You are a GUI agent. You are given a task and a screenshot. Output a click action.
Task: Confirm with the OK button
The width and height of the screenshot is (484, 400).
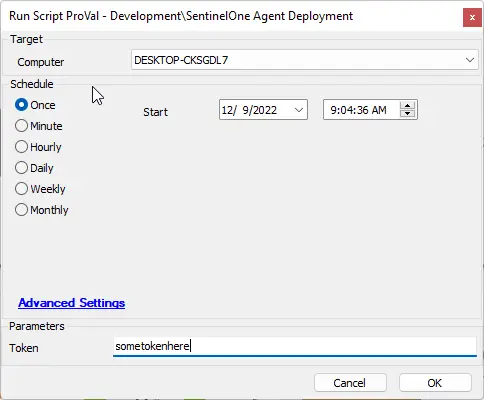435,383
